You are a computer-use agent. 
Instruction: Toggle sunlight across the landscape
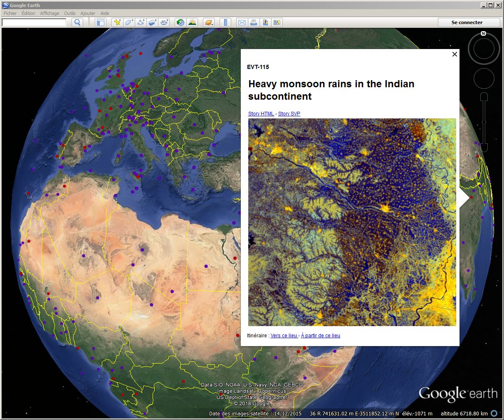click(x=192, y=22)
